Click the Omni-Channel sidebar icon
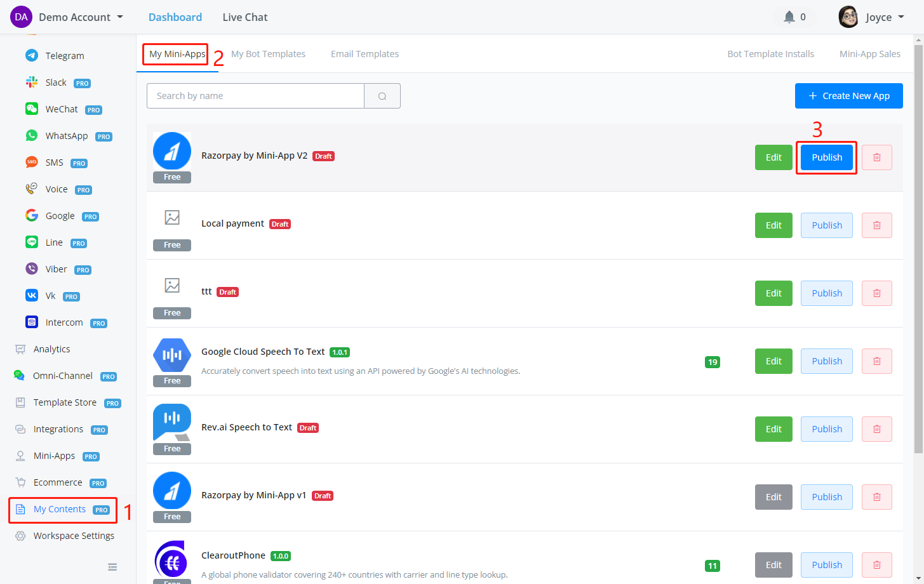 point(20,376)
